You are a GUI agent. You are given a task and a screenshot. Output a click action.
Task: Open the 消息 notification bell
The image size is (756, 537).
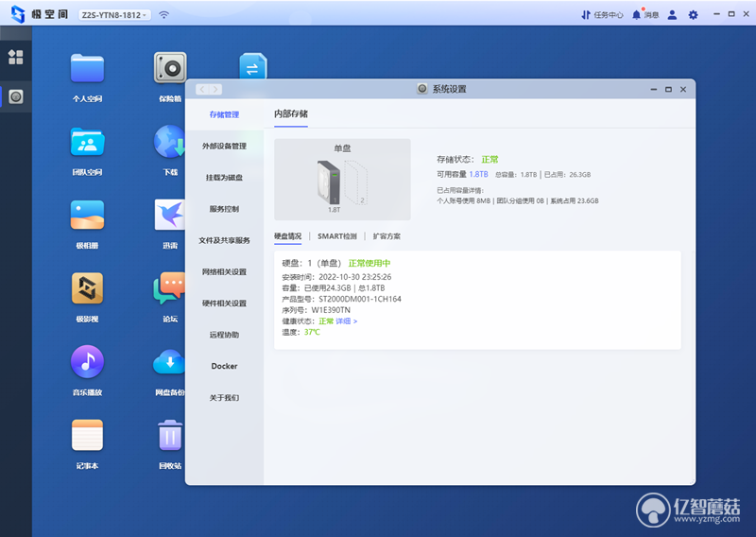[645, 14]
